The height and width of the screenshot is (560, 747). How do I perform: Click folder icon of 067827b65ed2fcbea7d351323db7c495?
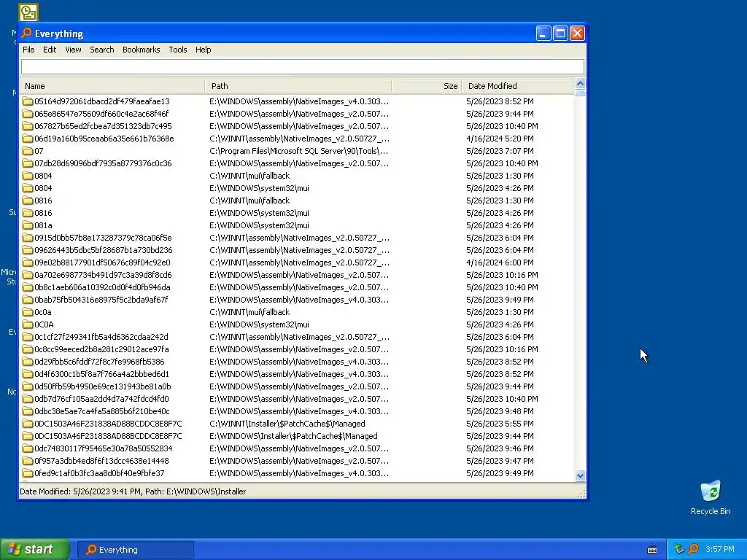(28, 126)
